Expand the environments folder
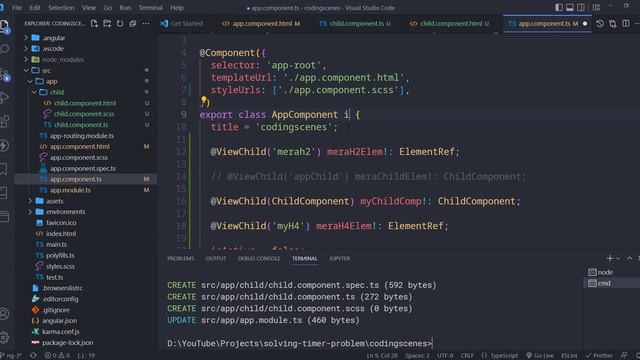 [x=65, y=212]
